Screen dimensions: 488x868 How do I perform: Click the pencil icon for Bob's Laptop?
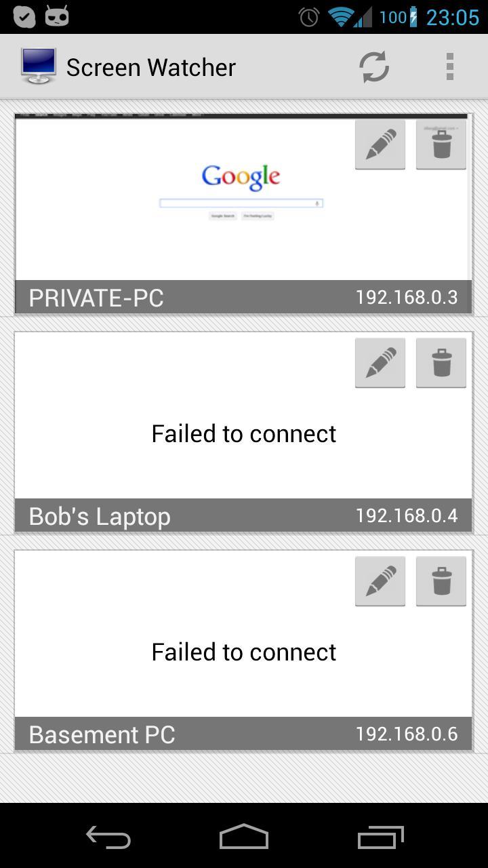click(x=380, y=363)
